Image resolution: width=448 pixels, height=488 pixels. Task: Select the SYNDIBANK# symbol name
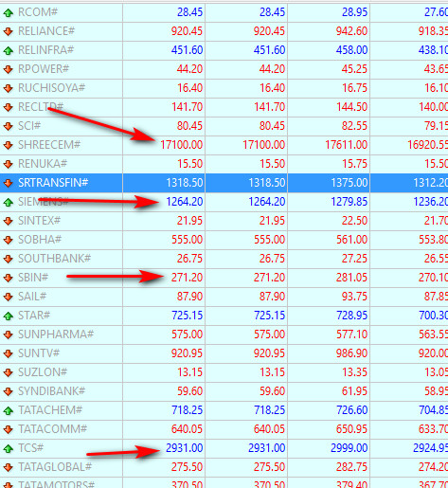tap(52, 391)
